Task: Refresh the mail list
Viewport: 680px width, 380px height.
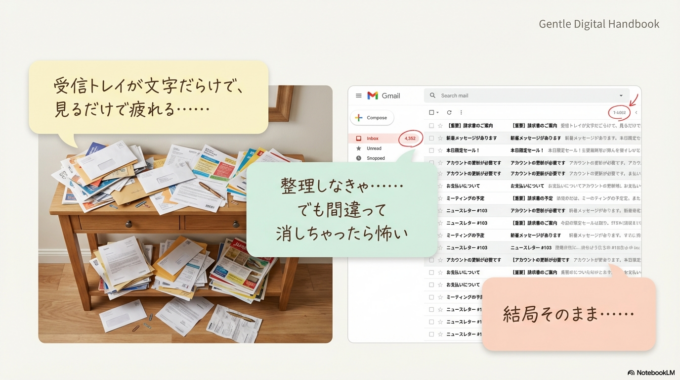Action: [x=449, y=112]
